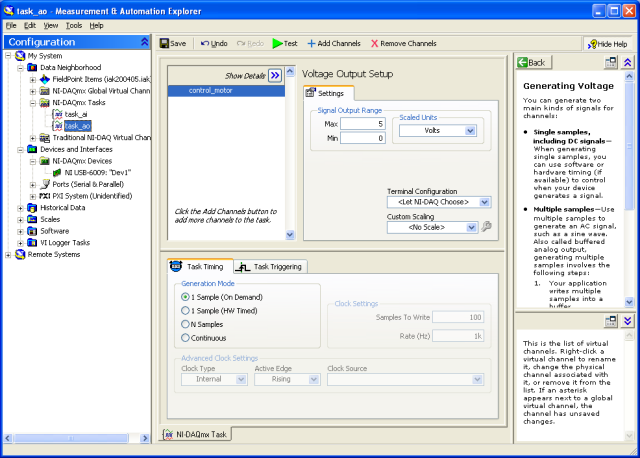Select Remote Systems tree item
Viewport: 640px width, 458px height.
53,254
